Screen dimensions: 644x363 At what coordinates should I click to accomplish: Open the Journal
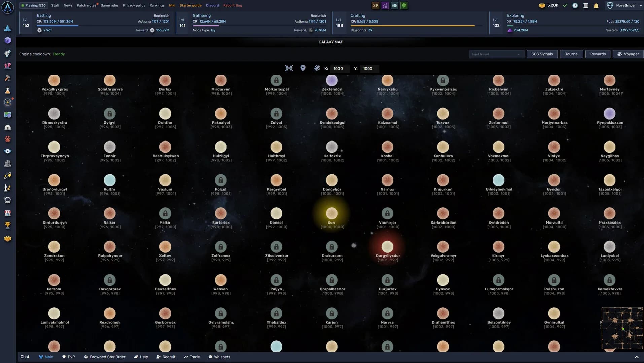coord(571,54)
